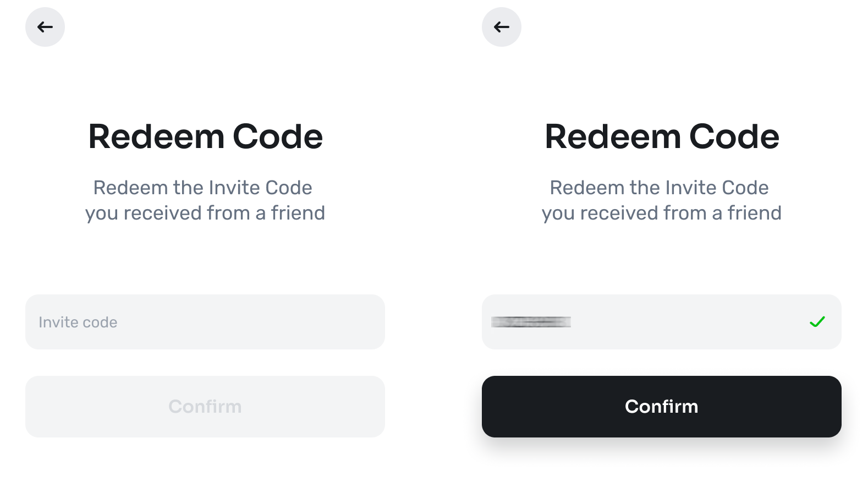The width and height of the screenshot is (868, 498).
Task: Click the empty Invite code input field
Action: click(x=205, y=322)
